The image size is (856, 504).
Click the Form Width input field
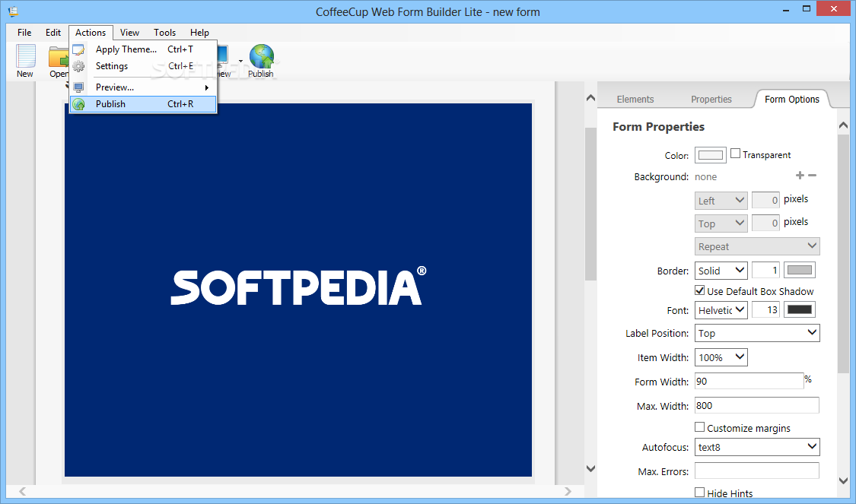coord(749,382)
